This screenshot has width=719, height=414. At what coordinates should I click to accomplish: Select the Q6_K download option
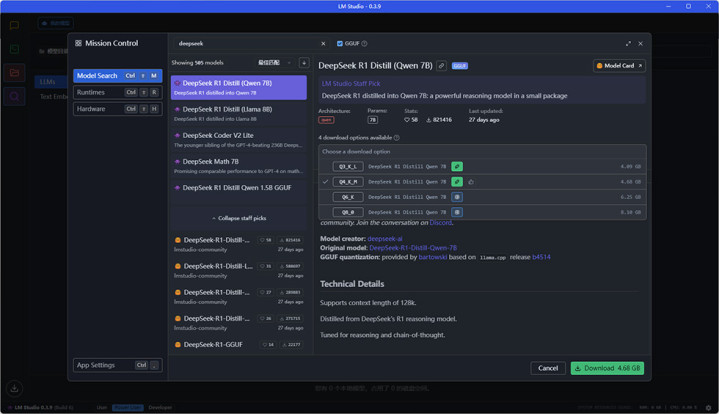tap(482, 197)
